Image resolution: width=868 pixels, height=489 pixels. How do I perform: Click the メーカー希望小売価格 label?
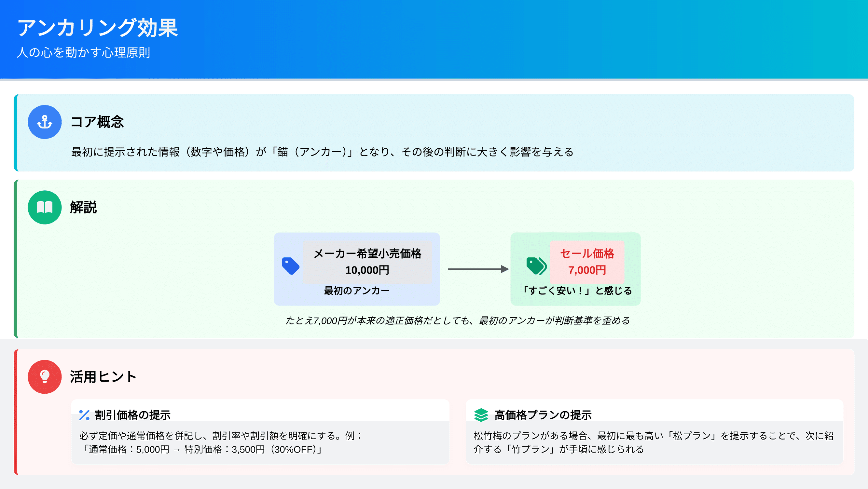coord(367,253)
